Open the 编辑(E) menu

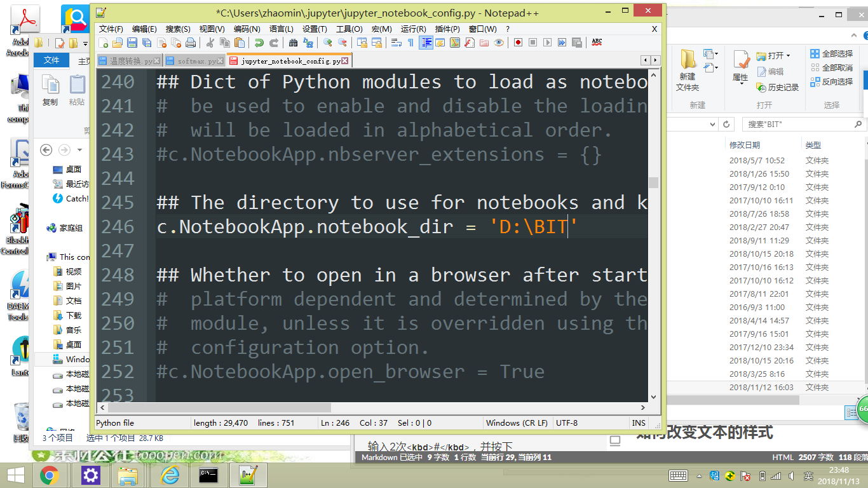click(144, 29)
